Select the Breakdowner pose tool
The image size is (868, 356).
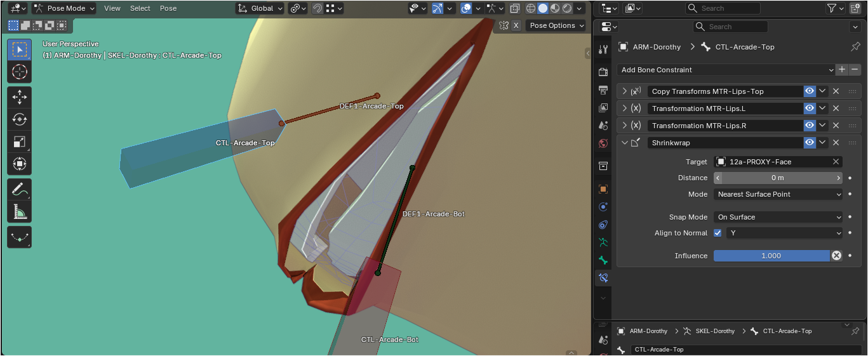point(19,237)
